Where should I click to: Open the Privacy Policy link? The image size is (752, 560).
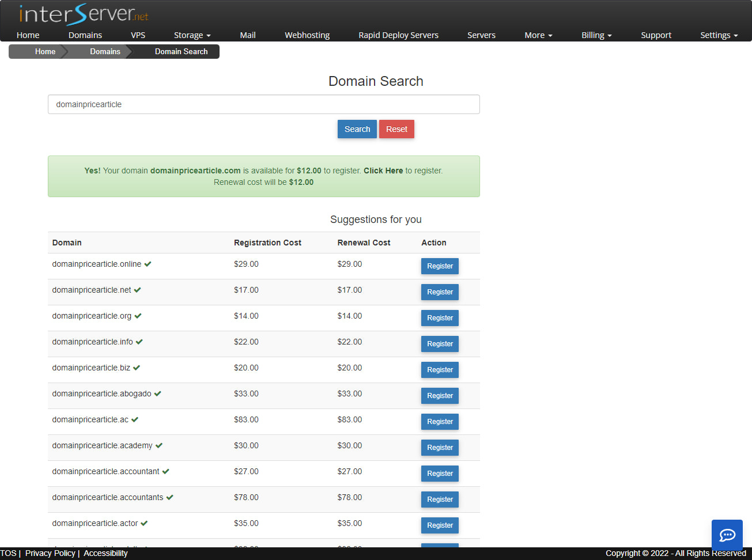tap(50, 553)
